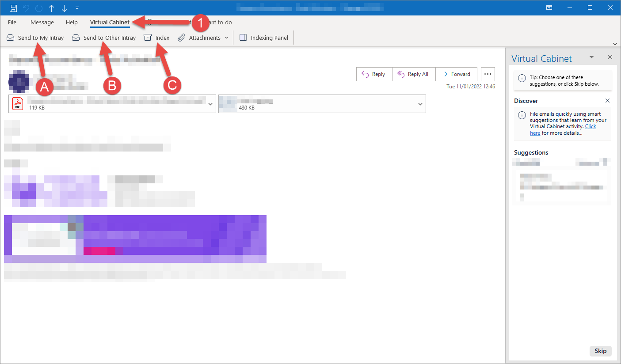Click the Undo arrow icon

click(x=26, y=8)
